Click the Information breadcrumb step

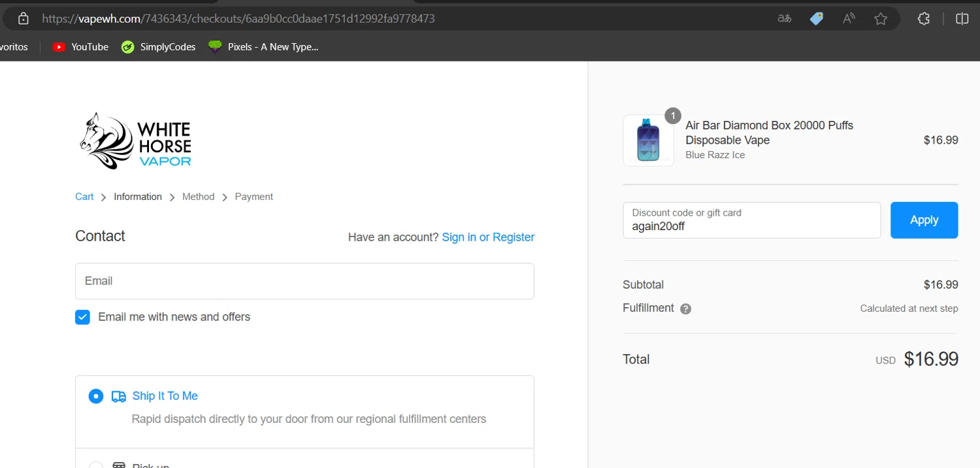click(x=138, y=197)
